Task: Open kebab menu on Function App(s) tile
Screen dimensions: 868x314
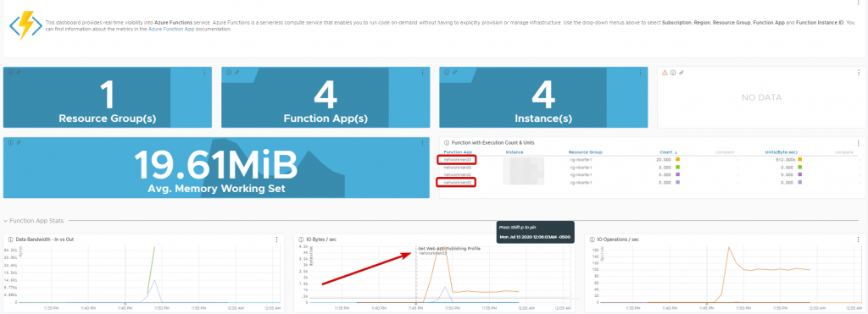Action: [423, 73]
